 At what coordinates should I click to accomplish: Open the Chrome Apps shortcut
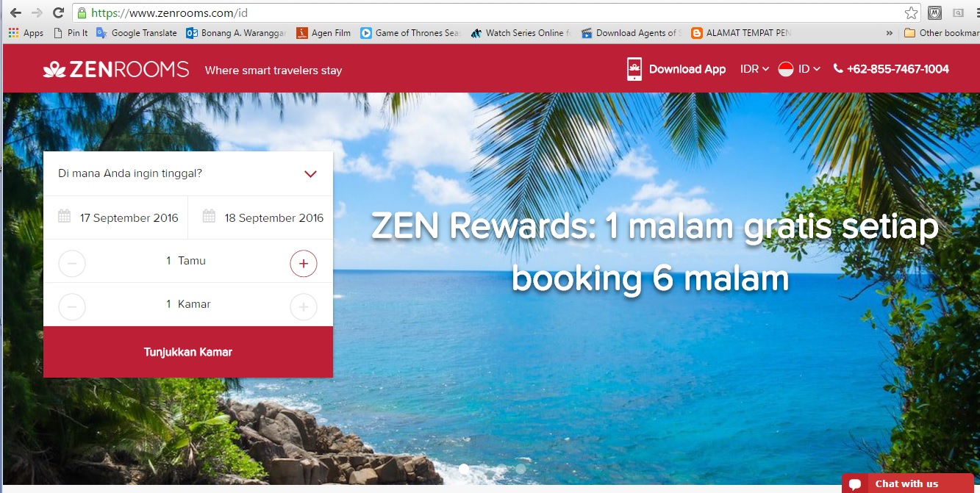pos(26,33)
